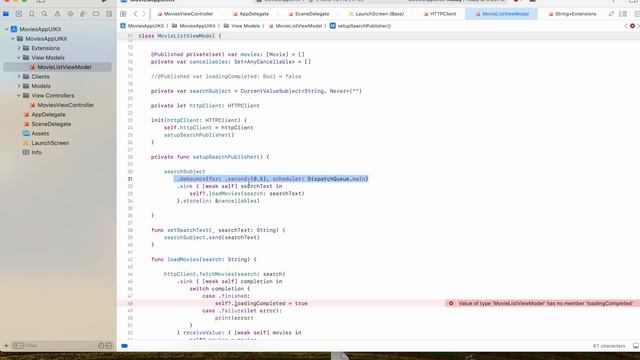Click setupSearchPublisher() in jump bar

[360, 26]
